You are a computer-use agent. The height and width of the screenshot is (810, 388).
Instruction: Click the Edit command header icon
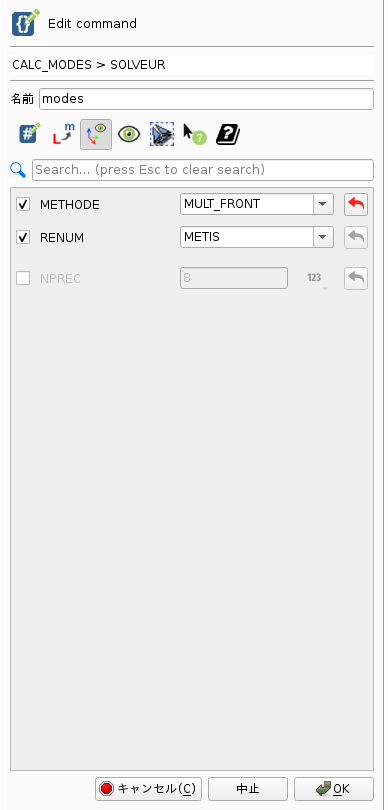[x=25, y=23]
